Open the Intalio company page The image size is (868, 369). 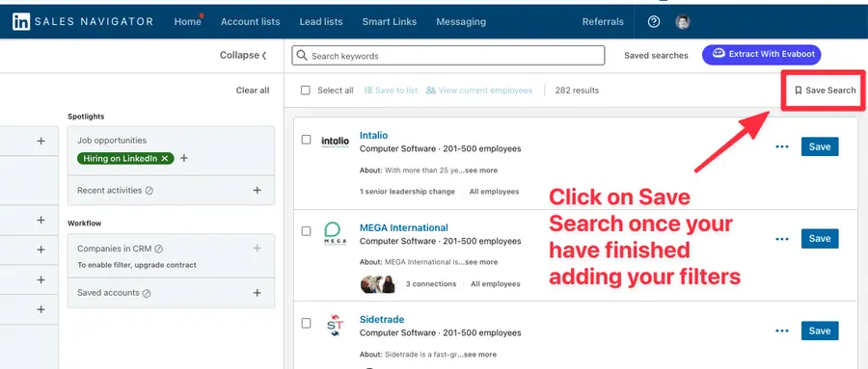[x=373, y=135]
